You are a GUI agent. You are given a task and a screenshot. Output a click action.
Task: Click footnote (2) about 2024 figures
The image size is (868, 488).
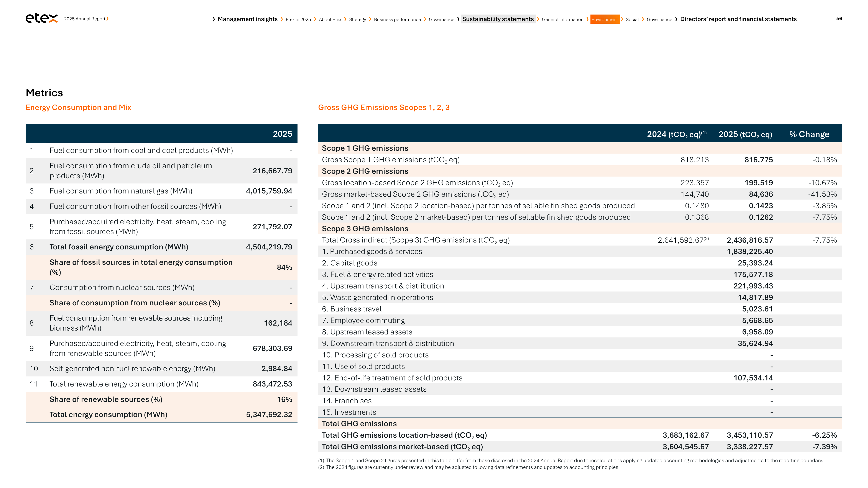(469, 467)
